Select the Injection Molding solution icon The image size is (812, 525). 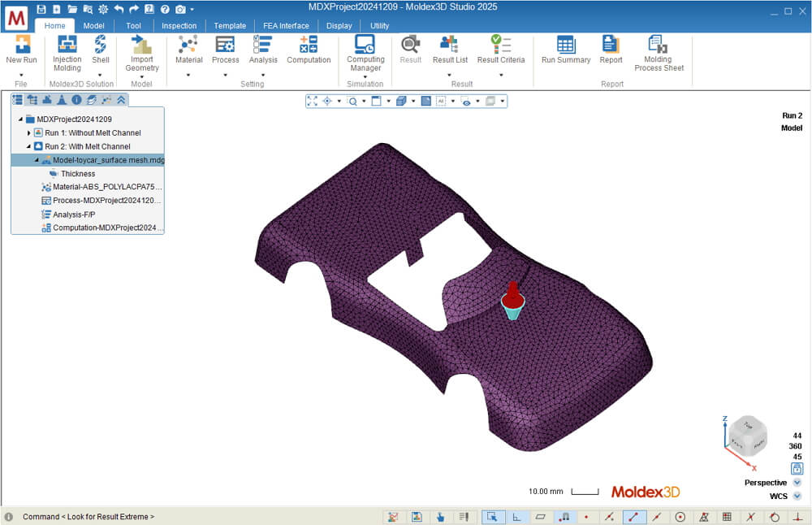67,45
